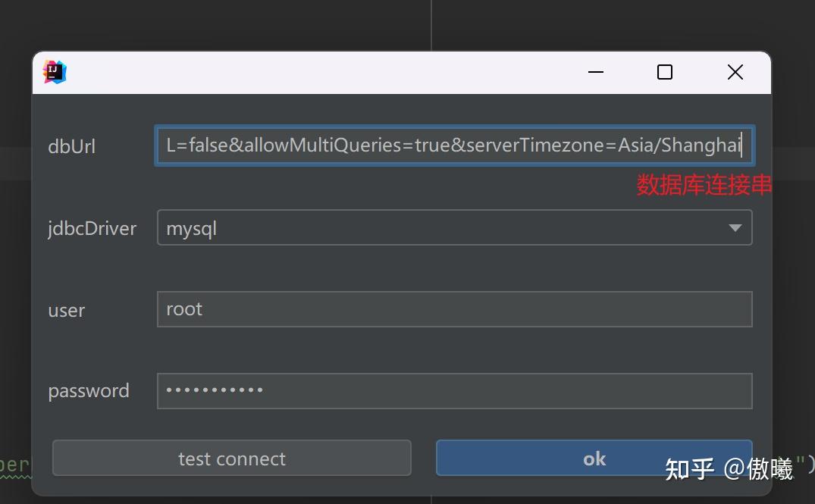Click the highlighted "ok" button
Image resolution: width=815 pixels, height=504 pixels.
click(594, 458)
